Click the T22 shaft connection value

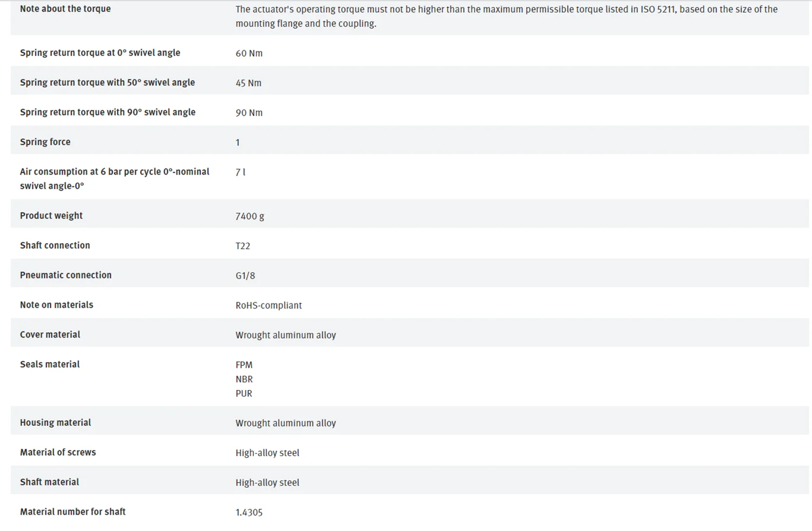coord(243,246)
